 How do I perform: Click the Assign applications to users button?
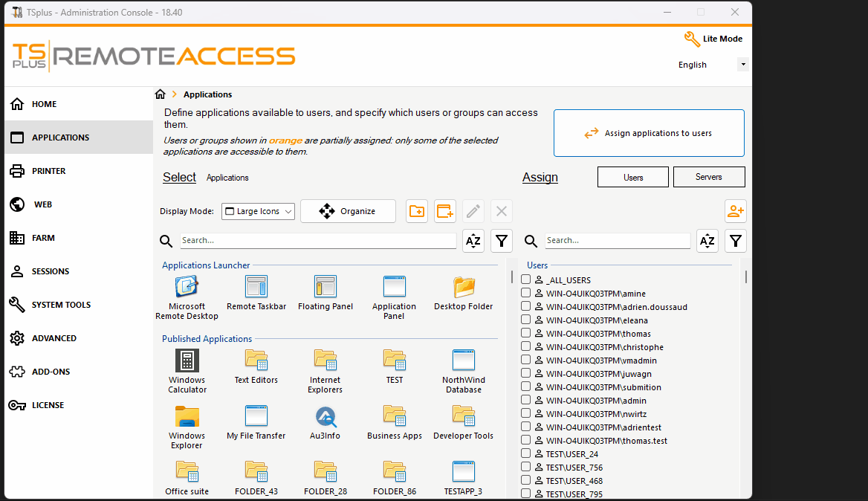tap(648, 132)
